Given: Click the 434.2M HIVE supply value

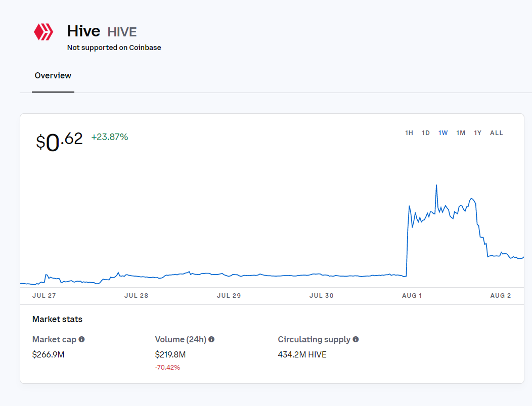Looking at the screenshot, I should pyautogui.click(x=302, y=355).
